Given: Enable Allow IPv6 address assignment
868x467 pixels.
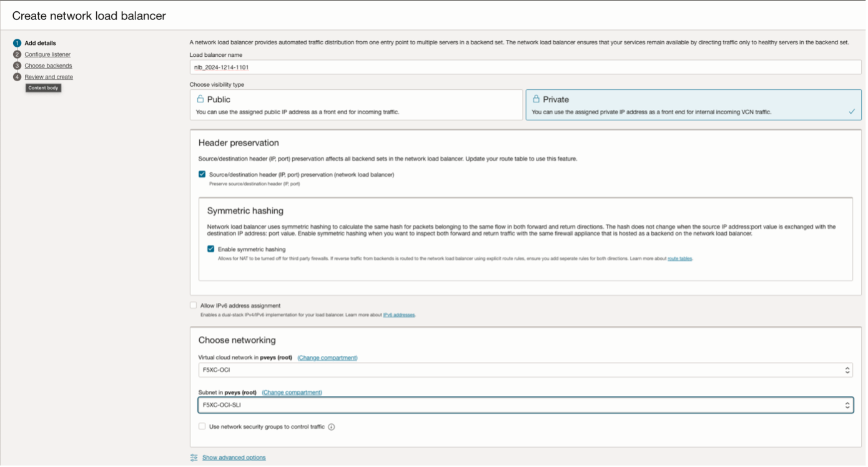Looking at the screenshot, I should [194, 306].
